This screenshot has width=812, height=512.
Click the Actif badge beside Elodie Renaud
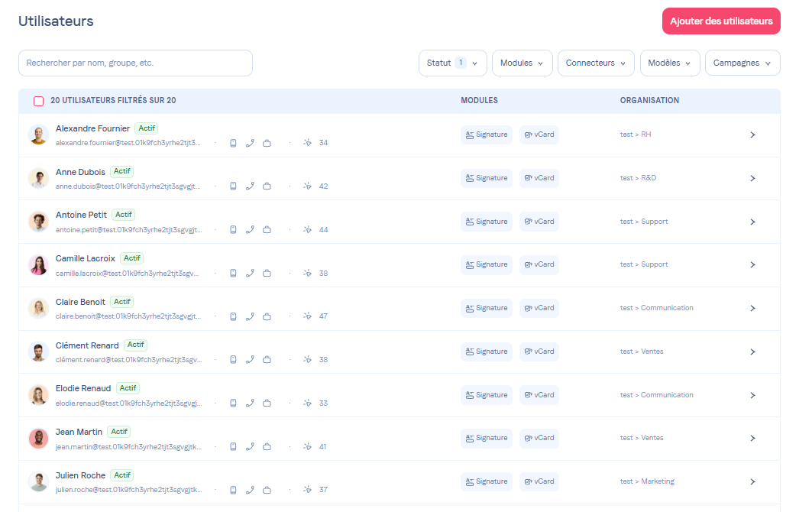tap(128, 388)
